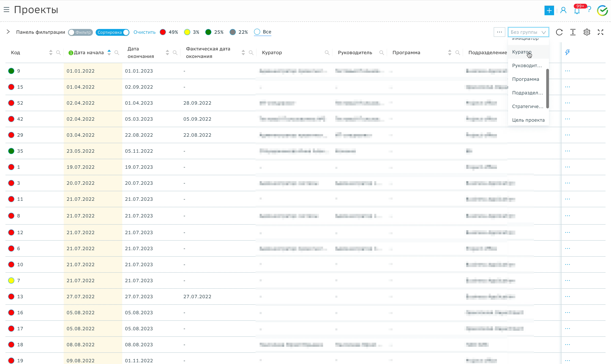Open table settings gear icon
Screen dimensions: 611x364
(x=586, y=32)
